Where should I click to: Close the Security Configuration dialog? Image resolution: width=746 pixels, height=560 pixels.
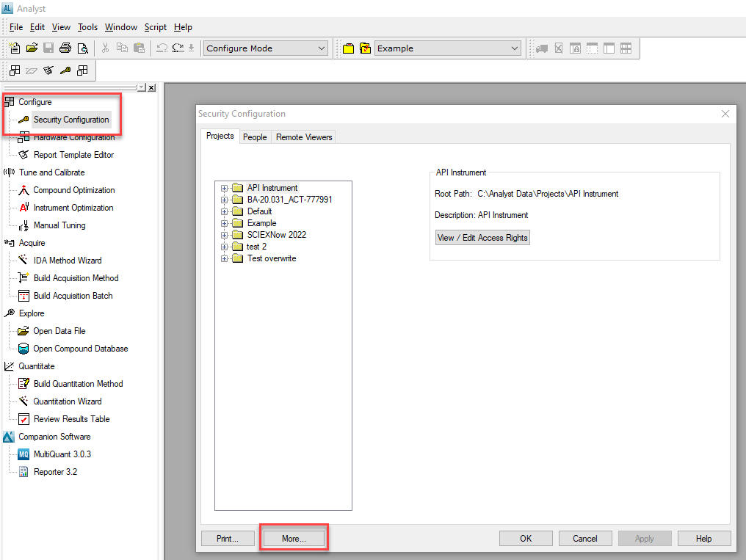(x=725, y=114)
